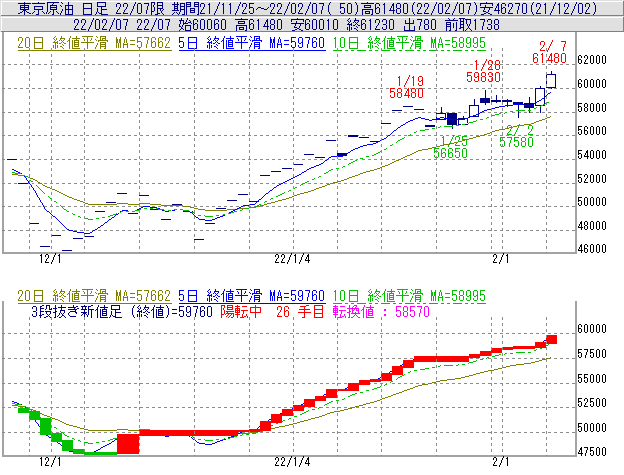Click the 12/1 date label under upper chart
624x475 pixels.
[50, 259]
